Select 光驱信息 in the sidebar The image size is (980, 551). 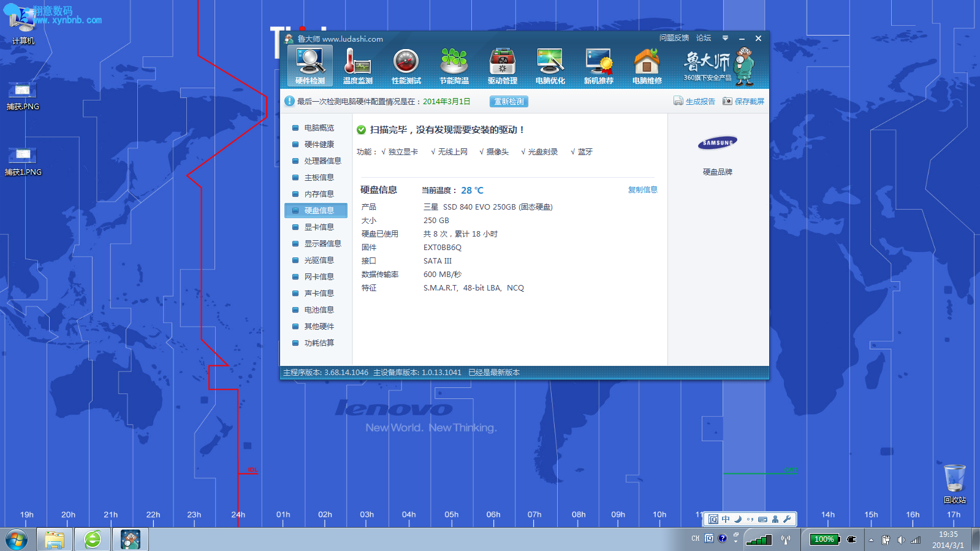click(316, 260)
